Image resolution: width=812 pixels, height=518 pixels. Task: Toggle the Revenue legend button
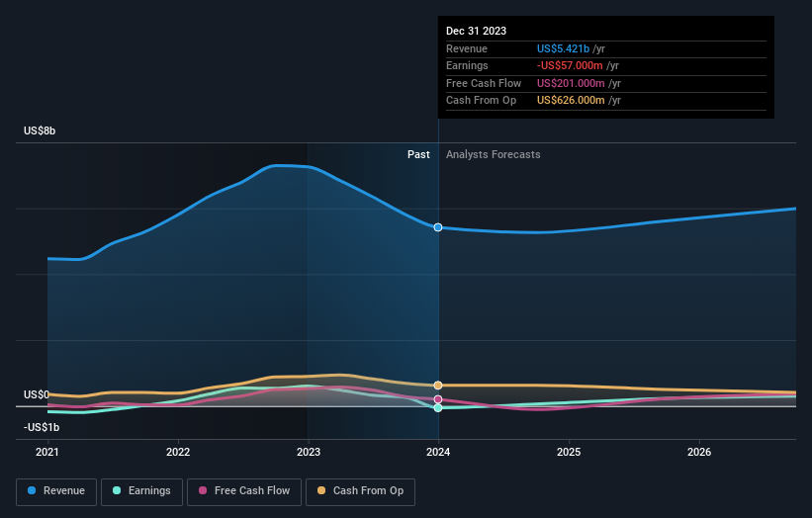coord(56,491)
